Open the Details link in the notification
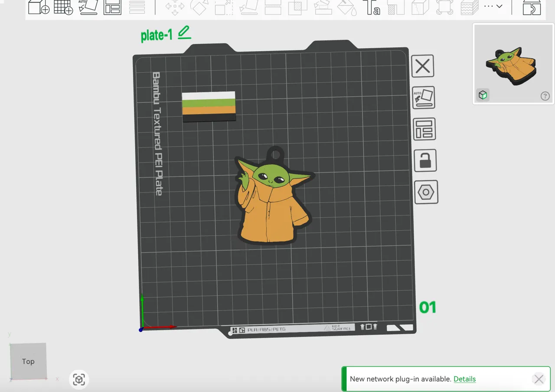The width and height of the screenshot is (555, 392). pos(464,379)
